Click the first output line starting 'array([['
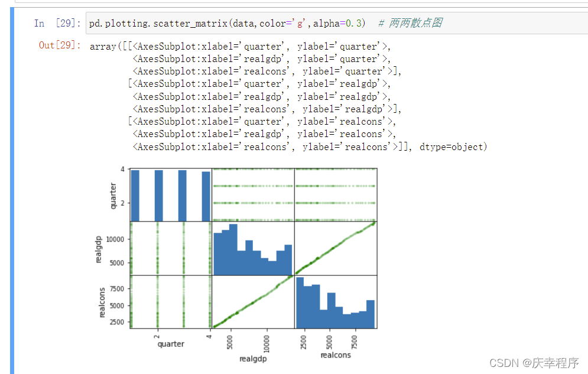 [240, 47]
